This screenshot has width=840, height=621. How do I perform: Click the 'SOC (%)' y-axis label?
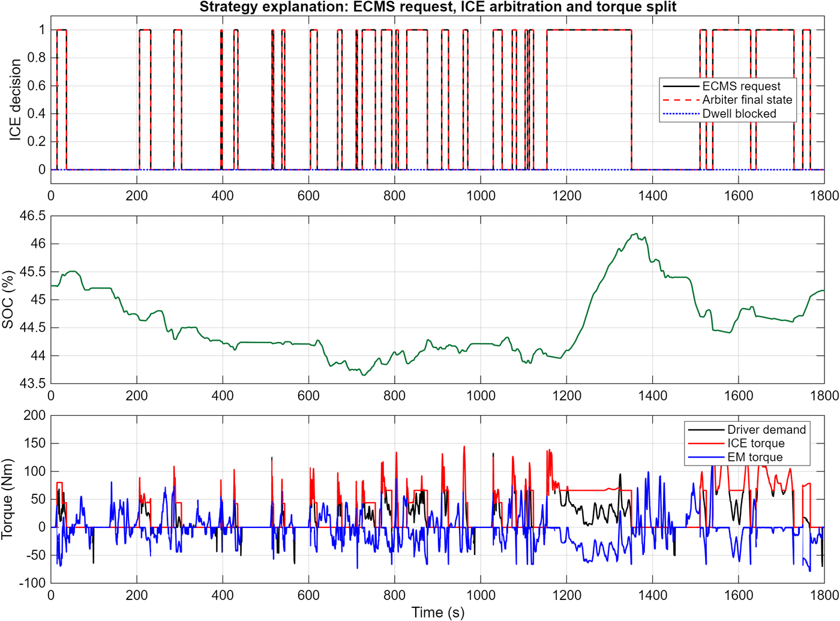8,299
